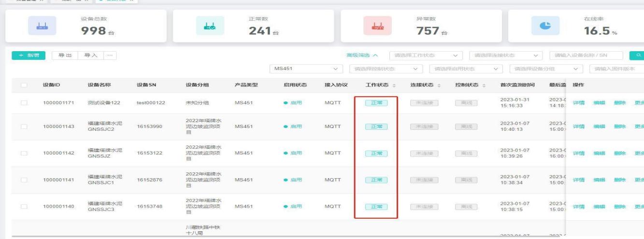Open 详情 for device 1000001143
The image size is (644, 239).
tap(579, 127)
